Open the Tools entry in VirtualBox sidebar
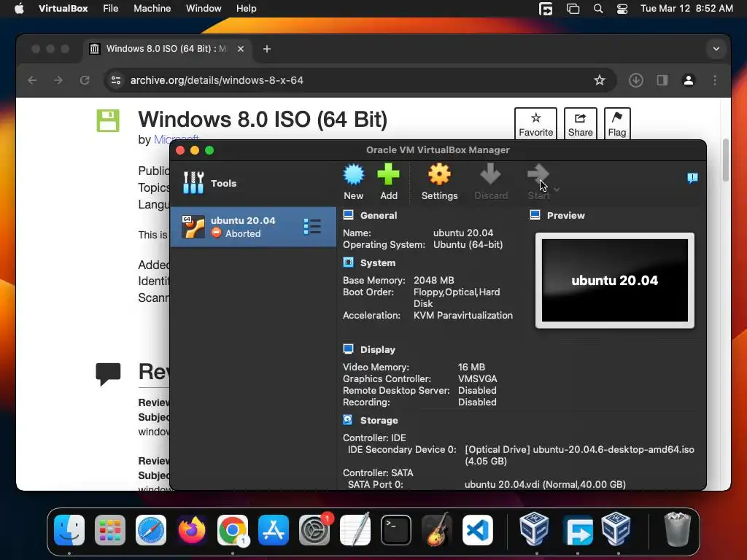Viewport: 747px width, 560px height. [x=253, y=183]
